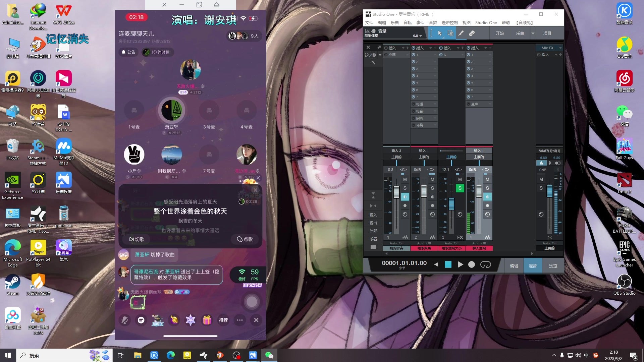Screen dimensions: 644x362
Task: Stop playback in Studio One
Action: (x=448, y=264)
